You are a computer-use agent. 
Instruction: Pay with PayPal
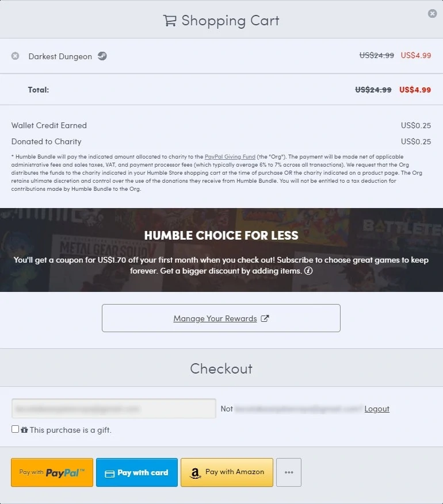[52, 472]
